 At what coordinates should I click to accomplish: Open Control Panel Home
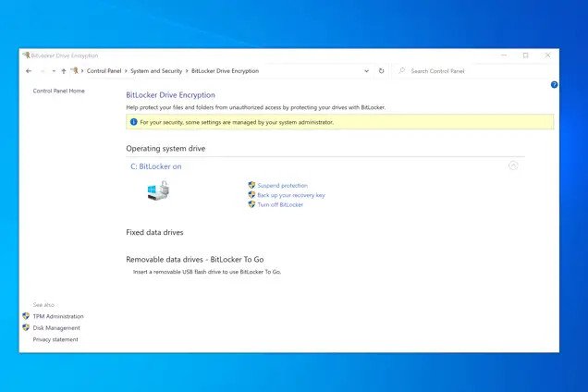point(59,91)
